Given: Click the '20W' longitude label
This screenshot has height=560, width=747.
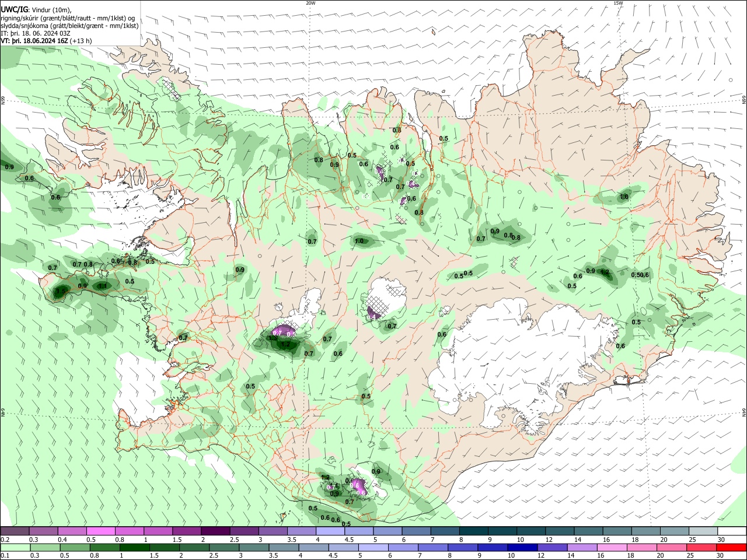Looking at the screenshot, I should point(310,3).
